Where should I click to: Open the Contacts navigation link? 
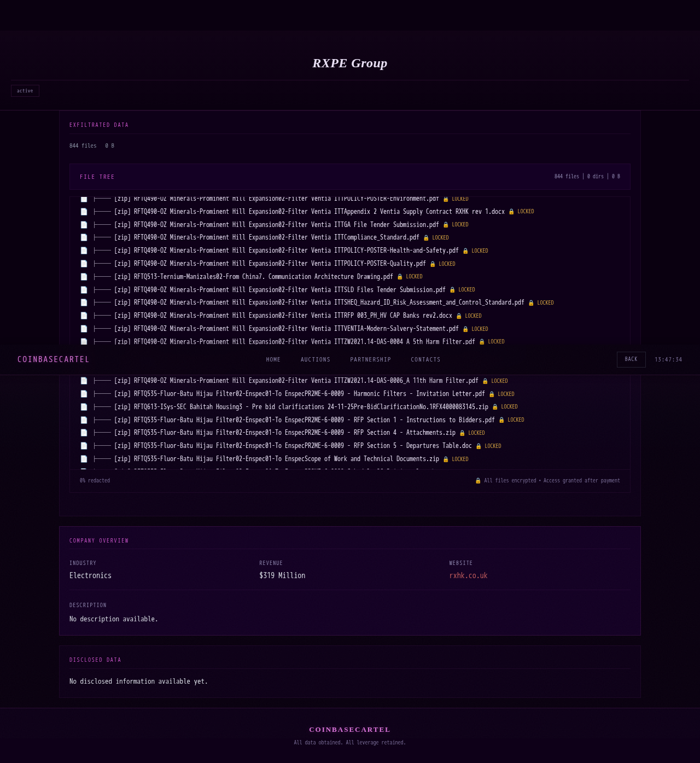tap(425, 360)
